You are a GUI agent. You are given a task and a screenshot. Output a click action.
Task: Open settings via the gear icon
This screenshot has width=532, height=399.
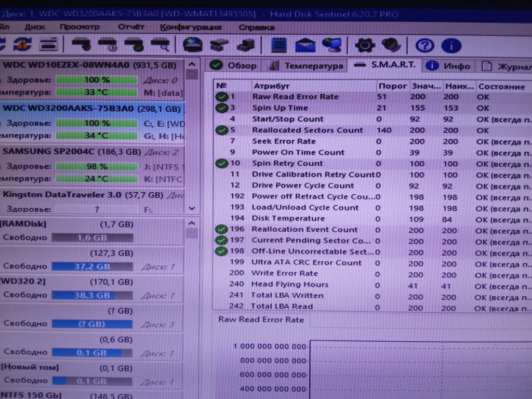[365, 45]
